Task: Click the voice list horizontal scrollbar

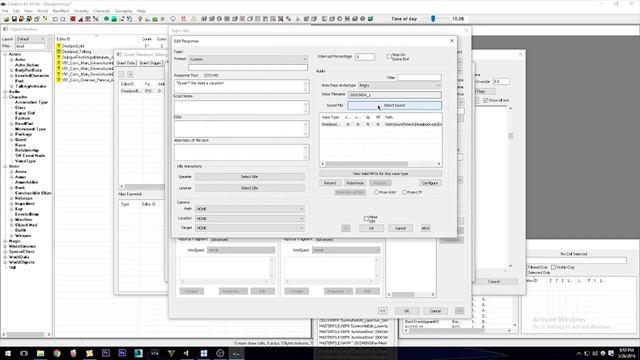Action: [x=366, y=164]
